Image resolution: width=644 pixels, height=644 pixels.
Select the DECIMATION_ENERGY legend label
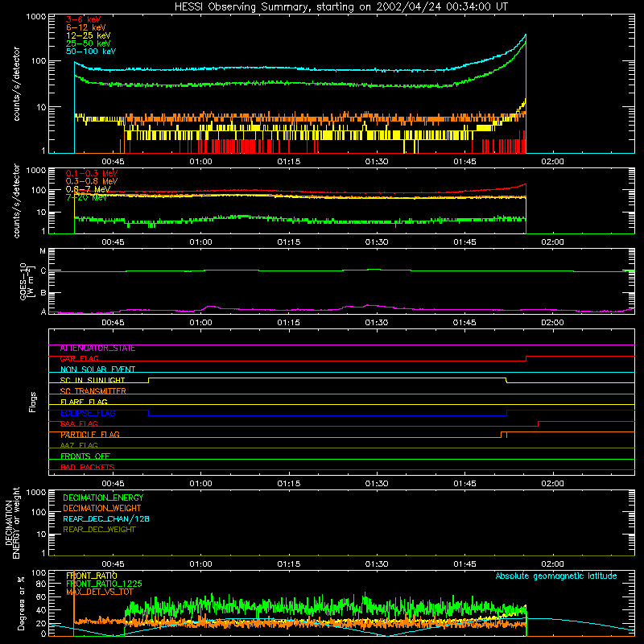click(103, 497)
